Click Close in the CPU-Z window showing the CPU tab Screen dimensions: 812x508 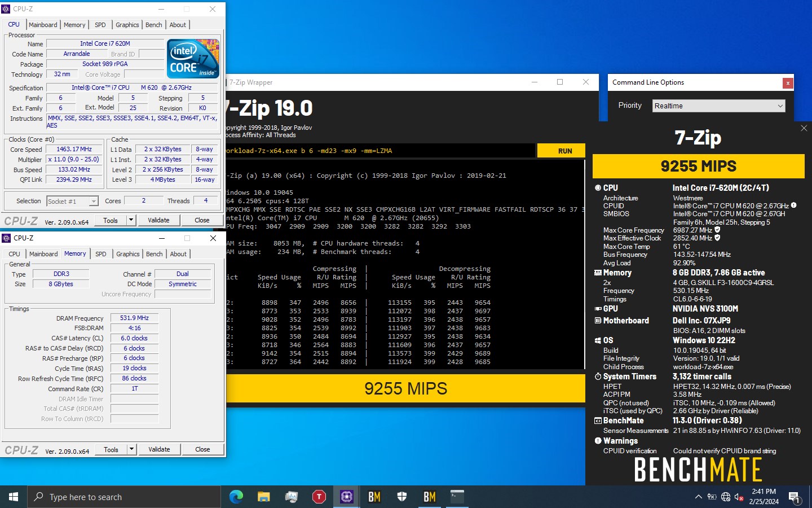click(x=202, y=220)
